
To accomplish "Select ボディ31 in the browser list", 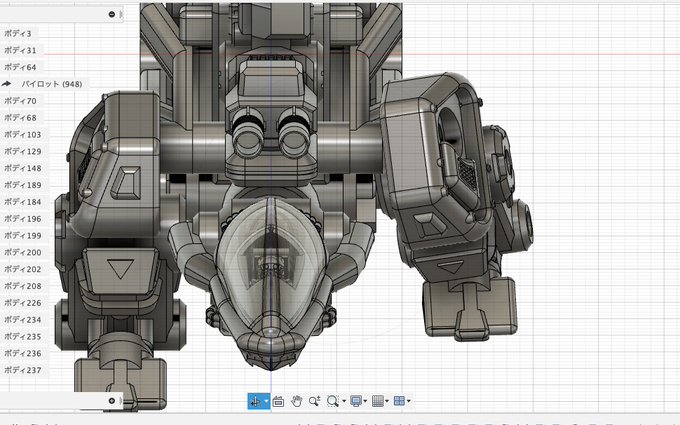I will click(20, 50).
